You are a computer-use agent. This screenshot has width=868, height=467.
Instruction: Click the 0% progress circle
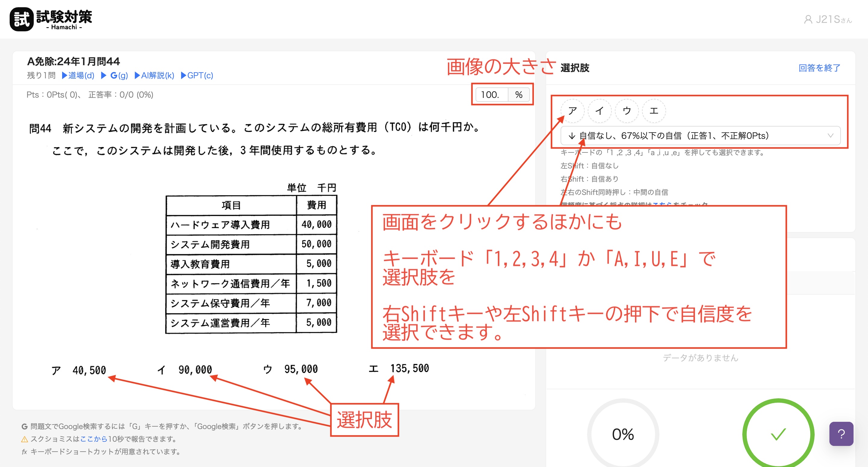click(623, 434)
